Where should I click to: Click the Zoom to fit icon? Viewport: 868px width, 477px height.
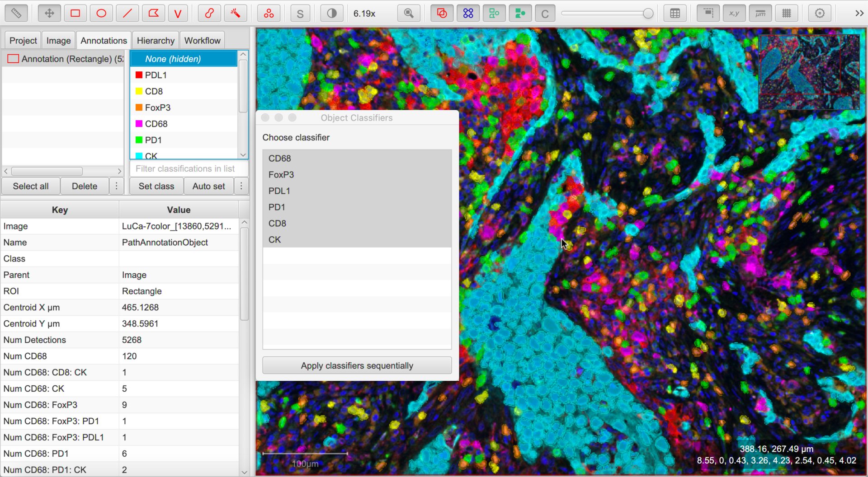[x=409, y=14]
